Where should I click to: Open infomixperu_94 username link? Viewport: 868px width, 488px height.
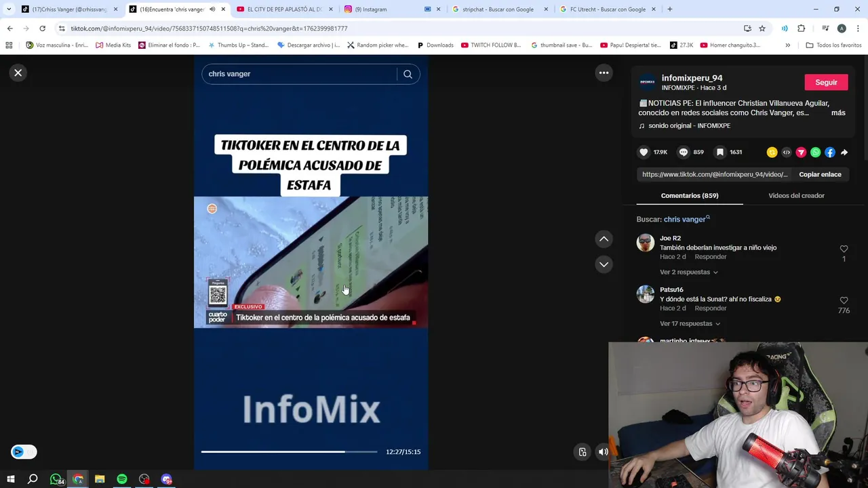pos(692,78)
